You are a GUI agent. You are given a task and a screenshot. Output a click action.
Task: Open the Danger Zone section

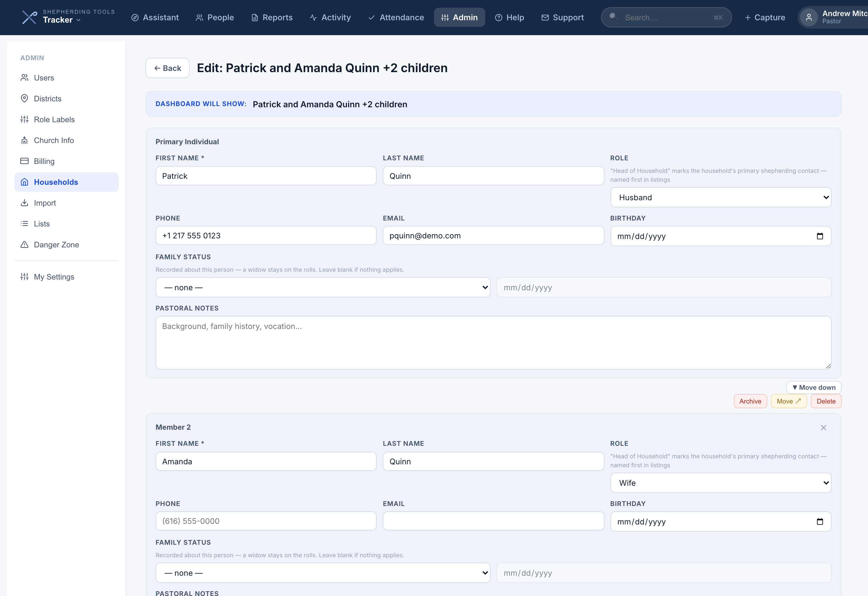tap(66, 245)
